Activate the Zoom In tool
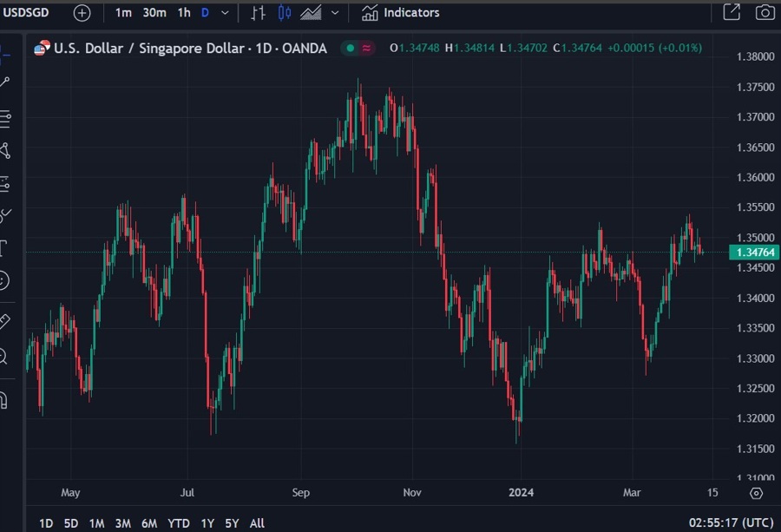The height and width of the screenshot is (532, 781). (4, 356)
